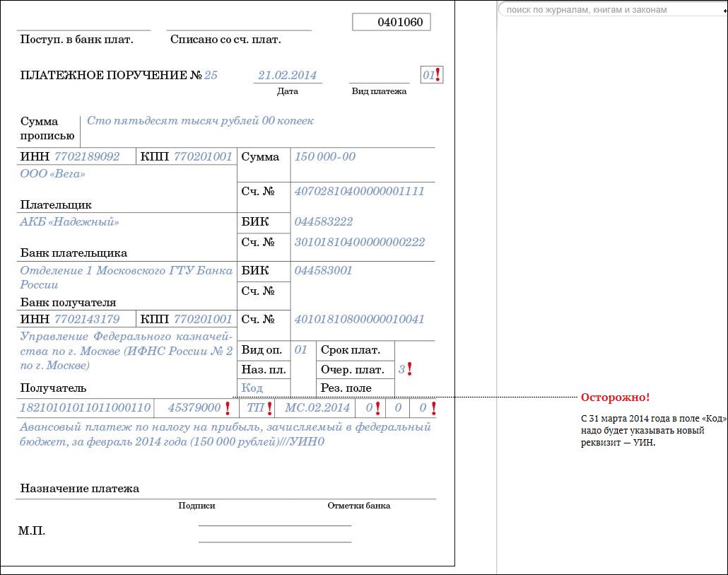Click the highlighted Код field label
Image resolution: width=728 pixels, height=575 pixels.
click(252, 388)
